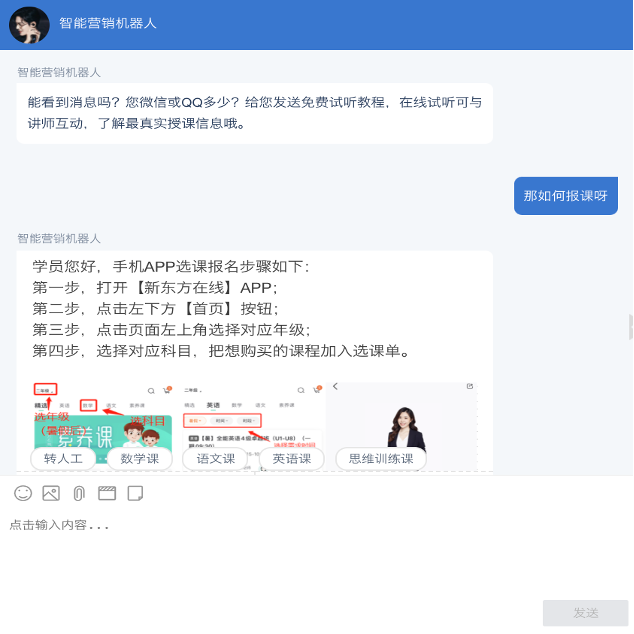This screenshot has height=634, width=634.
Task: Click the user message 那如何报课呀
Action: pos(566,196)
